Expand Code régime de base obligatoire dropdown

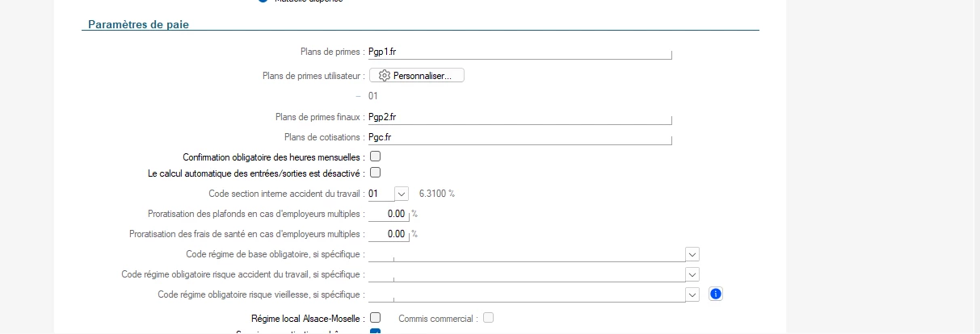point(692,254)
